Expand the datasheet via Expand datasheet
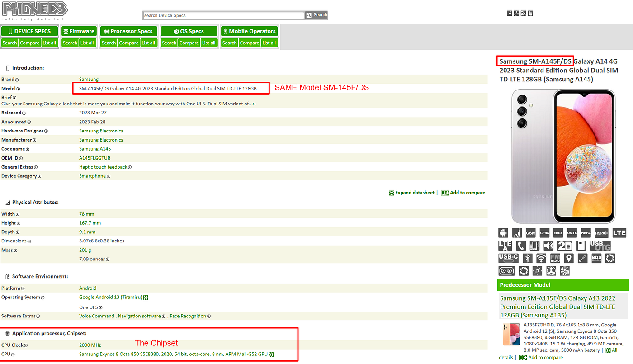Viewport: 633px width, 364px height. pyautogui.click(x=412, y=193)
